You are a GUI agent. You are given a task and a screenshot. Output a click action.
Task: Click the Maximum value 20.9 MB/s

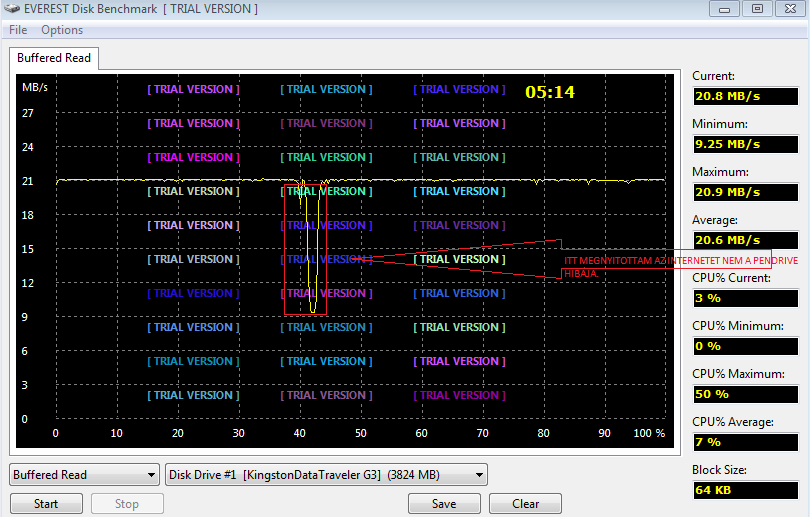tap(746, 192)
